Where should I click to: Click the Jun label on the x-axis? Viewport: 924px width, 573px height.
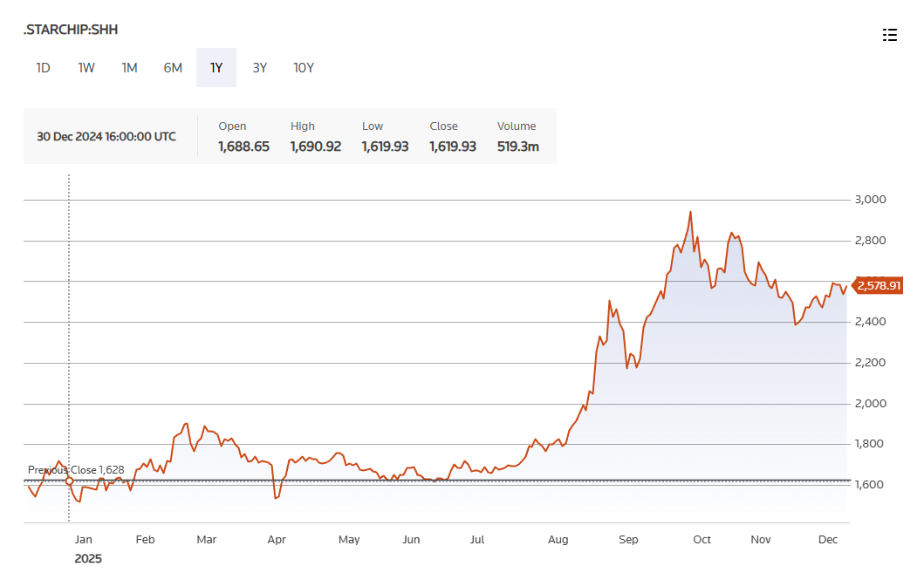[x=411, y=540]
